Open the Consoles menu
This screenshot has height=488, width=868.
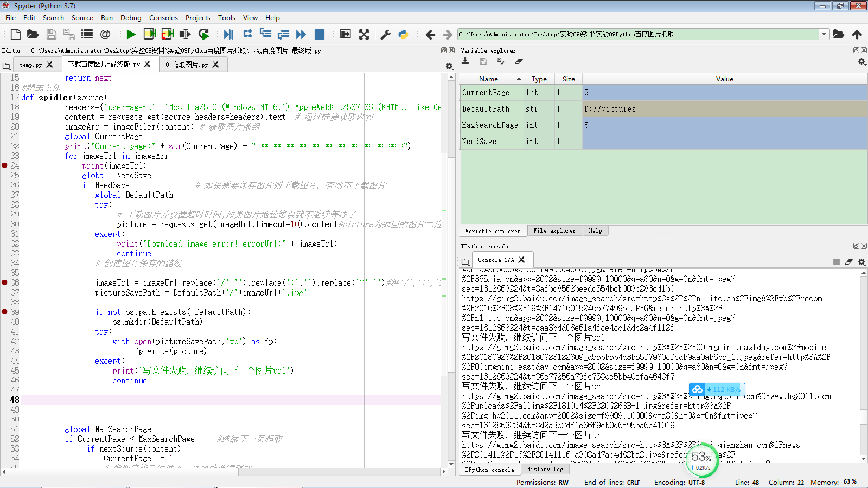(163, 18)
